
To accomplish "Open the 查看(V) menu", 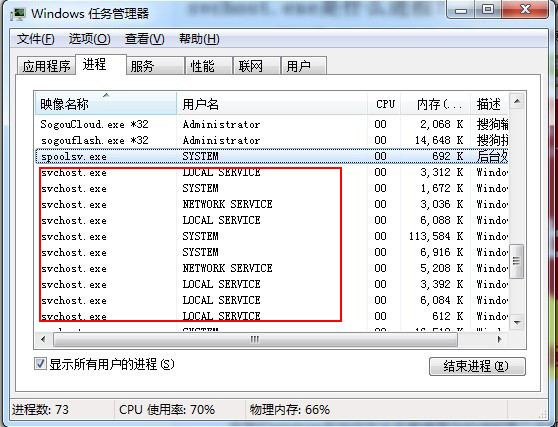I will click(145, 39).
